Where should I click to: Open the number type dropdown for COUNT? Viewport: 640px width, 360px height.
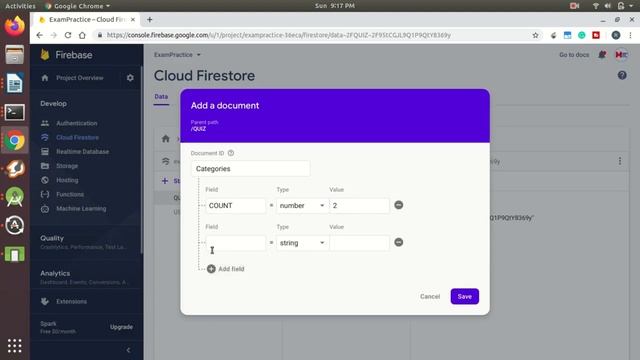(302, 205)
